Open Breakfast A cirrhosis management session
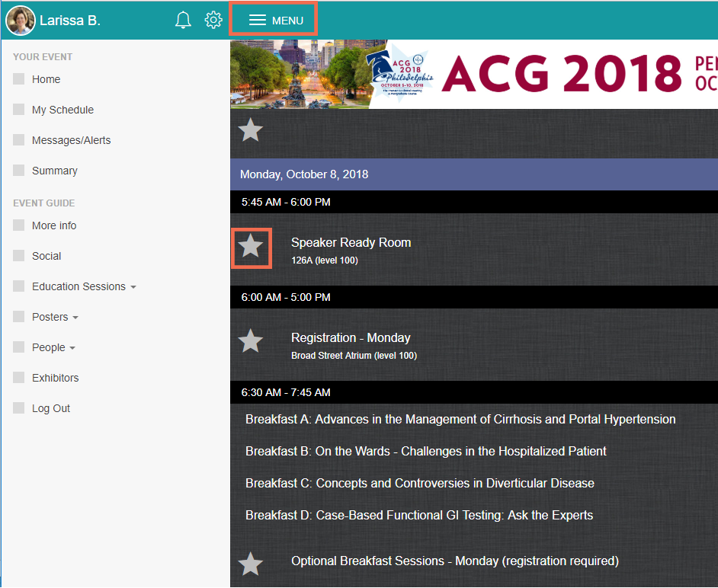The image size is (718, 588). pyautogui.click(x=460, y=419)
